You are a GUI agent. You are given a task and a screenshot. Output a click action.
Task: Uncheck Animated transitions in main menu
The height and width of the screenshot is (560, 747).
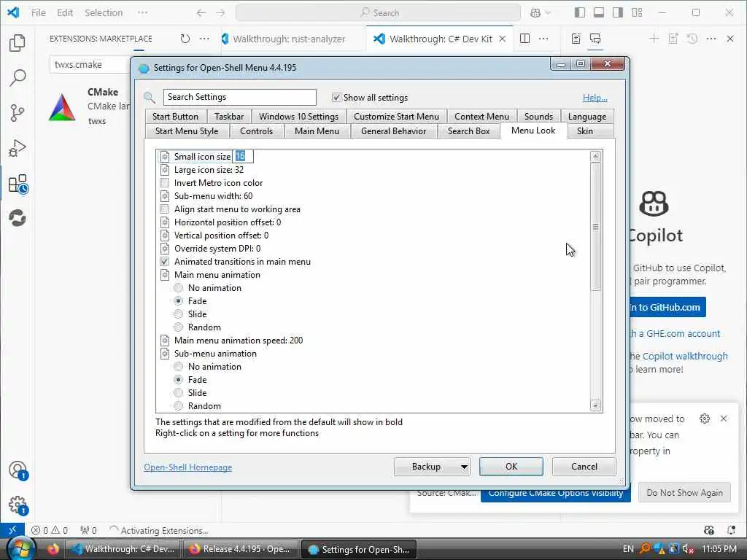pyautogui.click(x=164, y=262)
